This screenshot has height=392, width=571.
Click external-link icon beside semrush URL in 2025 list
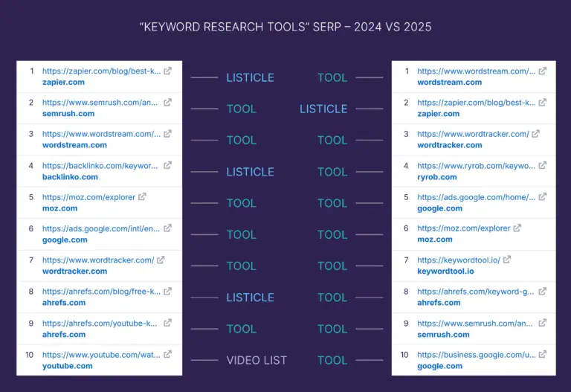pyautogui.click(x=543, y=323)
